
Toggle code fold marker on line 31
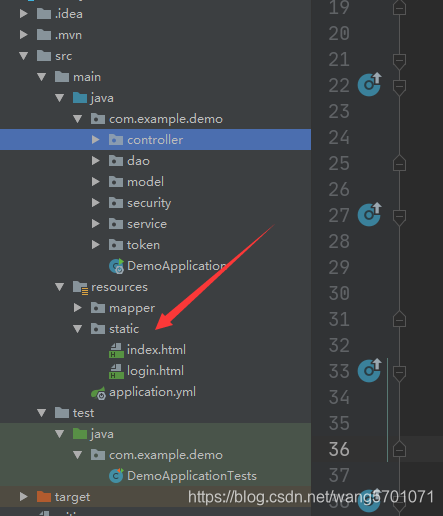[x=399, y=319]
